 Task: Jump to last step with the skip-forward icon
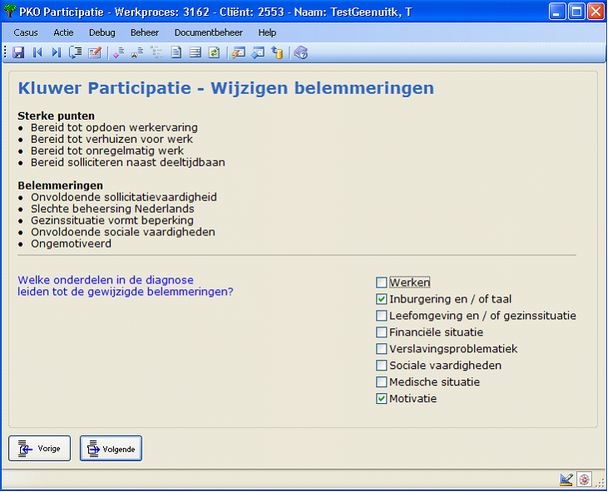tap(56, 52)
